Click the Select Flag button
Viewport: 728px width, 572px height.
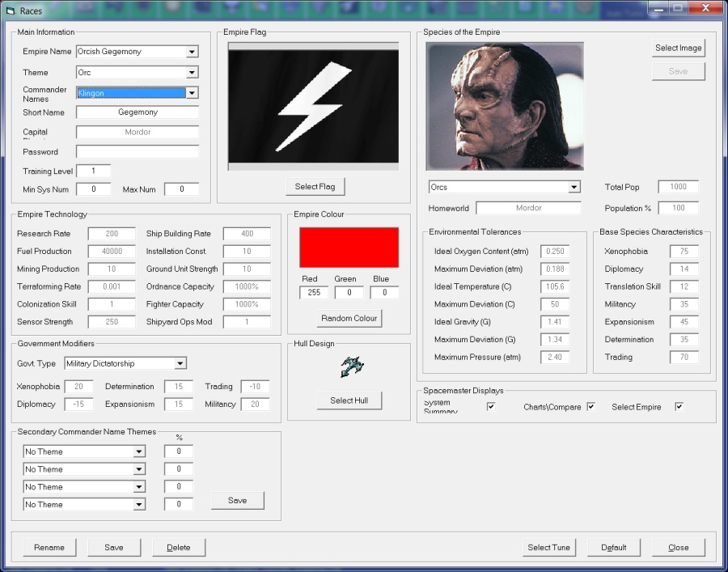coord(315,187)
